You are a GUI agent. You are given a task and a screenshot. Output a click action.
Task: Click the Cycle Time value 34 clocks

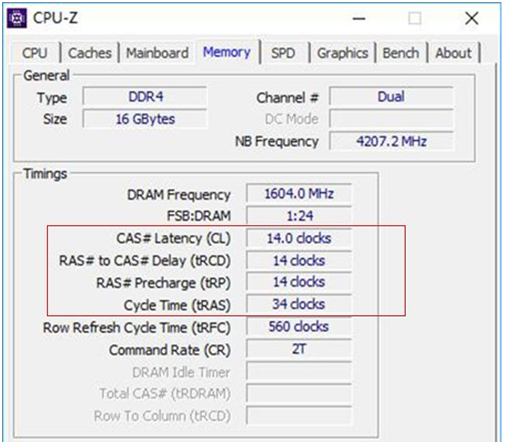(x=299, y=304)
